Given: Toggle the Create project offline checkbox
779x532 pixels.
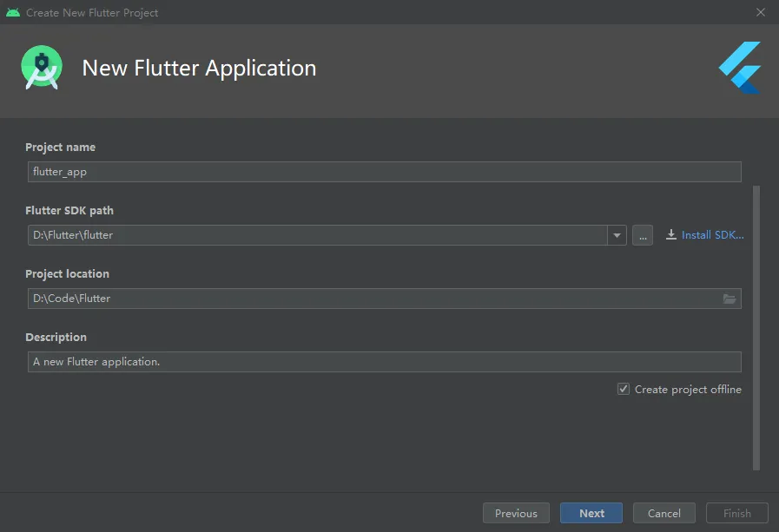Looking at the screenshot, I should (x=624, y=390).
